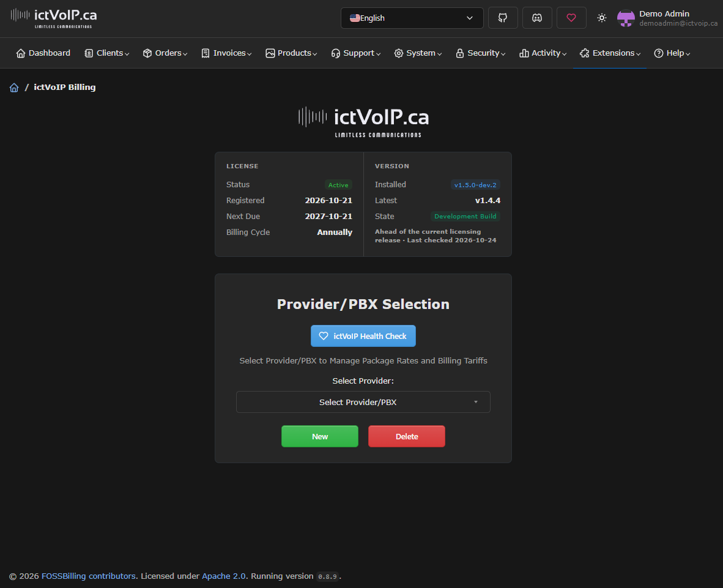Expand the Invoices menu chevron
Screen dimensions: 723x588
pyautogui.click(x=249, y=54)
